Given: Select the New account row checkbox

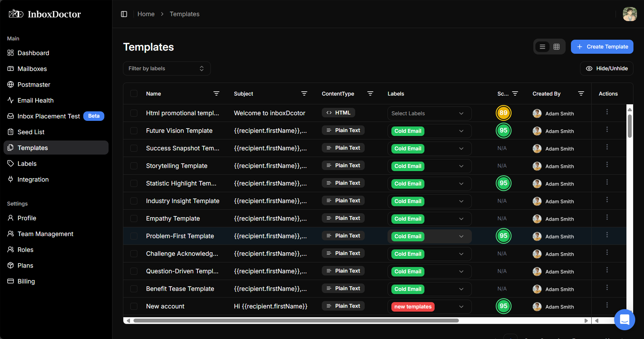Looking at the screenshot, I should point(134,306).
